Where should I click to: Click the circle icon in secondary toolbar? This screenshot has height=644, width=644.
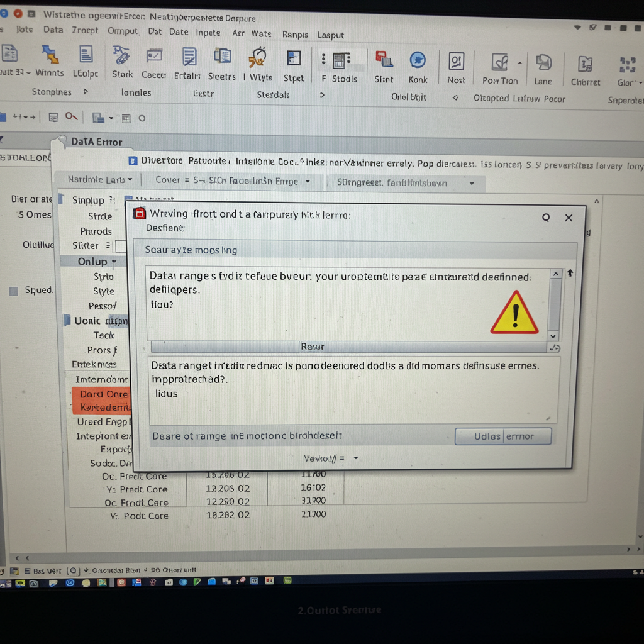[142, 119]
